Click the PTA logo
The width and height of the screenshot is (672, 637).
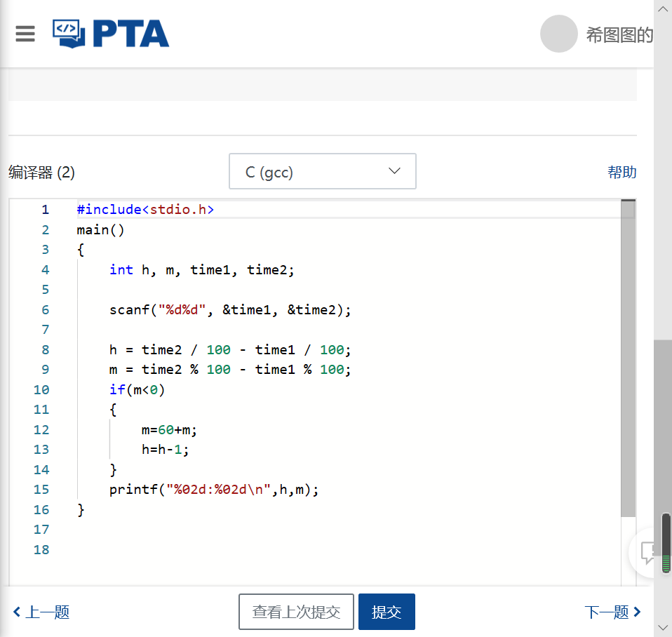pyautogui.click(x=111, y=34)
